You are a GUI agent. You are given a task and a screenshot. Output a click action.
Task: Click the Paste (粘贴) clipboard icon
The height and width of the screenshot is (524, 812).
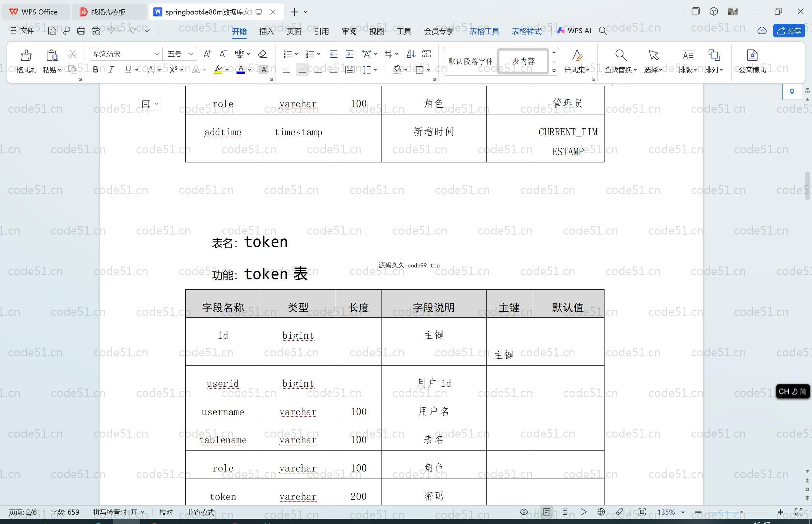[52, 55]
